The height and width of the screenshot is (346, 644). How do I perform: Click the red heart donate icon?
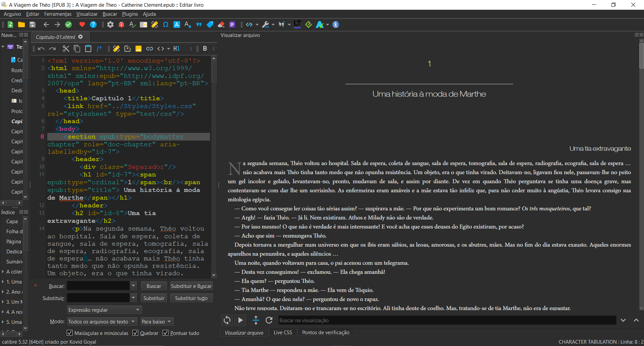point(82,24)
